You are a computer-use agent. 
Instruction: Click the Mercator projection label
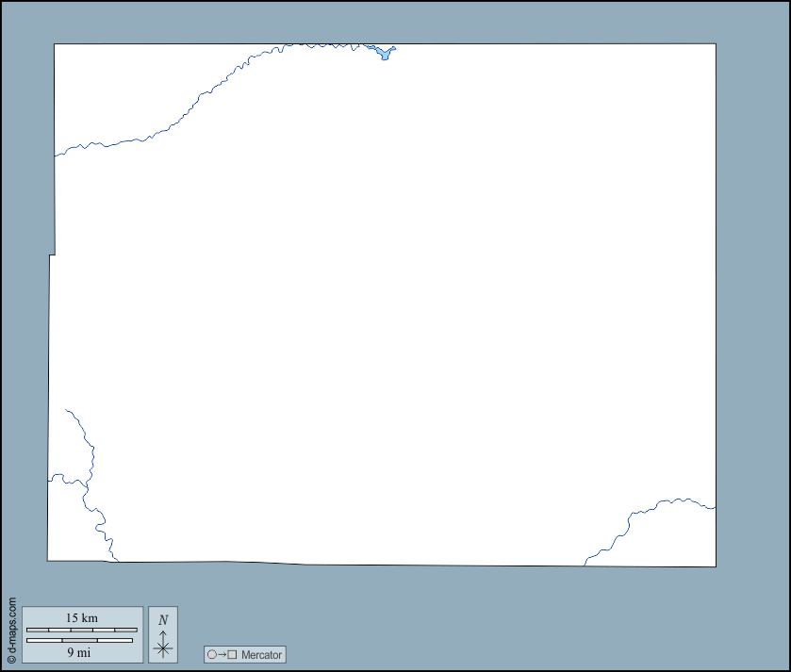[x=261, y=655]
